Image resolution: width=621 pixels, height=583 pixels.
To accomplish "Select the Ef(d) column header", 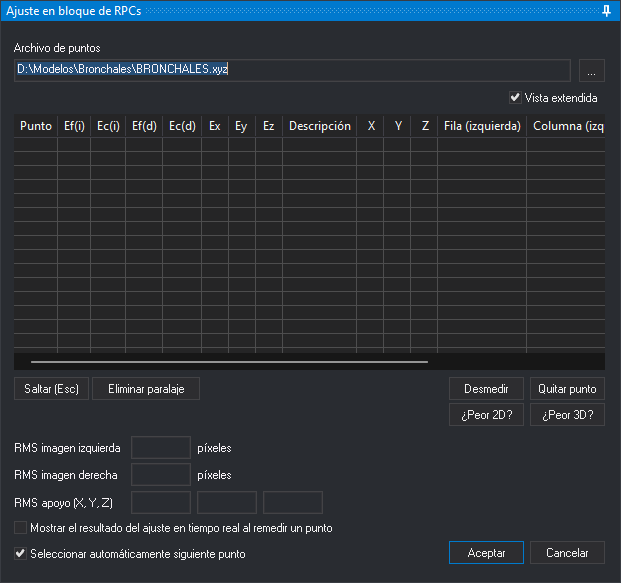I will point(144,126).
